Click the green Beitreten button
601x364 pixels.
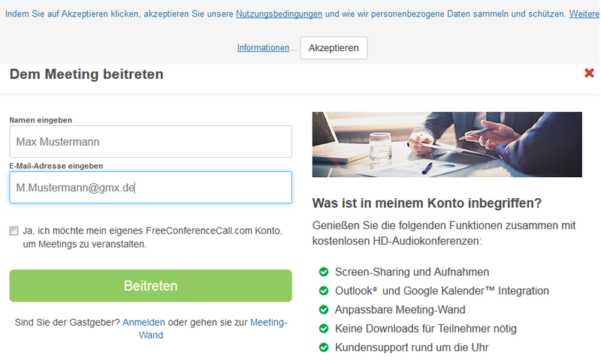(150, 286)
